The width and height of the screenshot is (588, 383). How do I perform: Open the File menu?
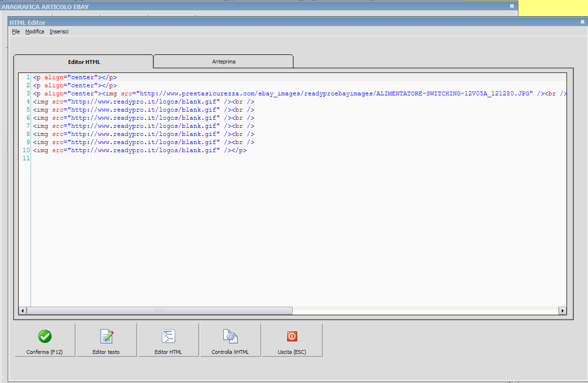point(16,31)
